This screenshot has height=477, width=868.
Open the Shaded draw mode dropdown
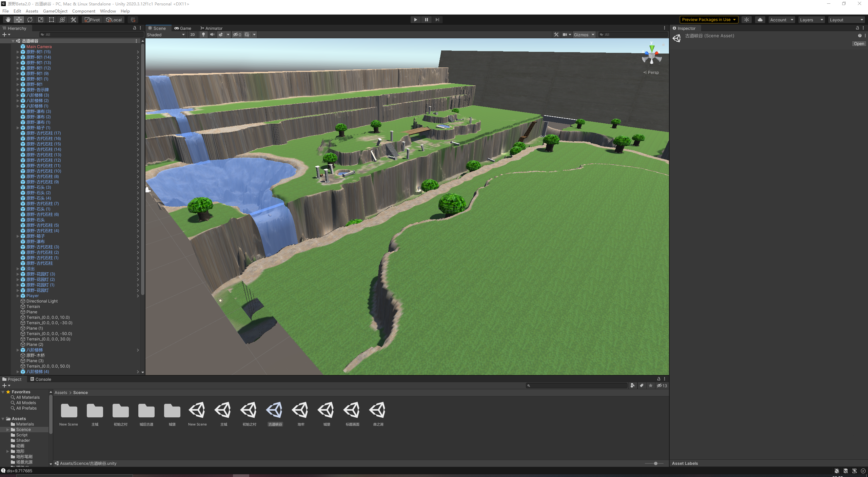click(x=165, y=35)
